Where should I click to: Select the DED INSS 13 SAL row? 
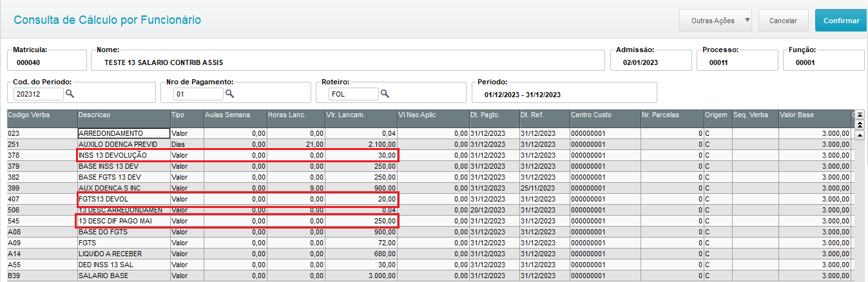click(429, 265)
